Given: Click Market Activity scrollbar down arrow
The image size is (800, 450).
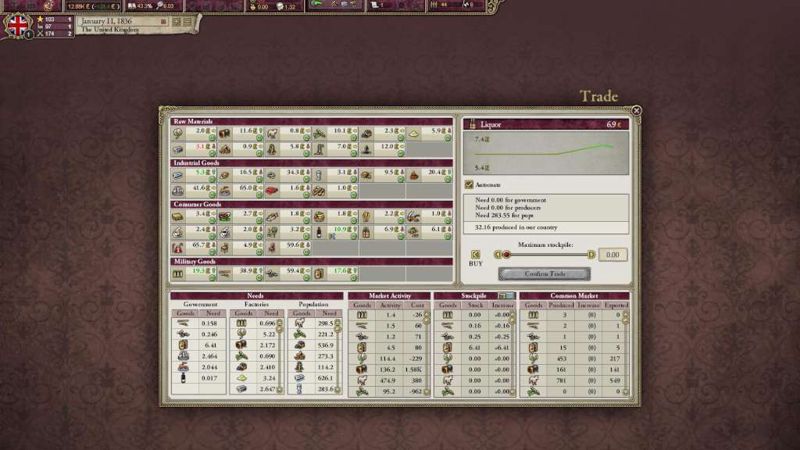Looking at the screenshot, I should pyautogui.click(x=427, y=392).
